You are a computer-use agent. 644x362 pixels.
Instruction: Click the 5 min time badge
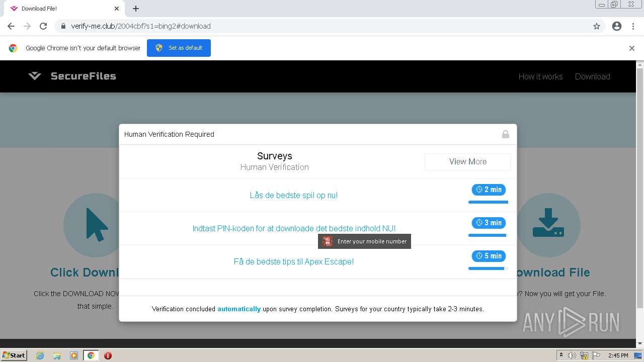(x=489, y=256)
